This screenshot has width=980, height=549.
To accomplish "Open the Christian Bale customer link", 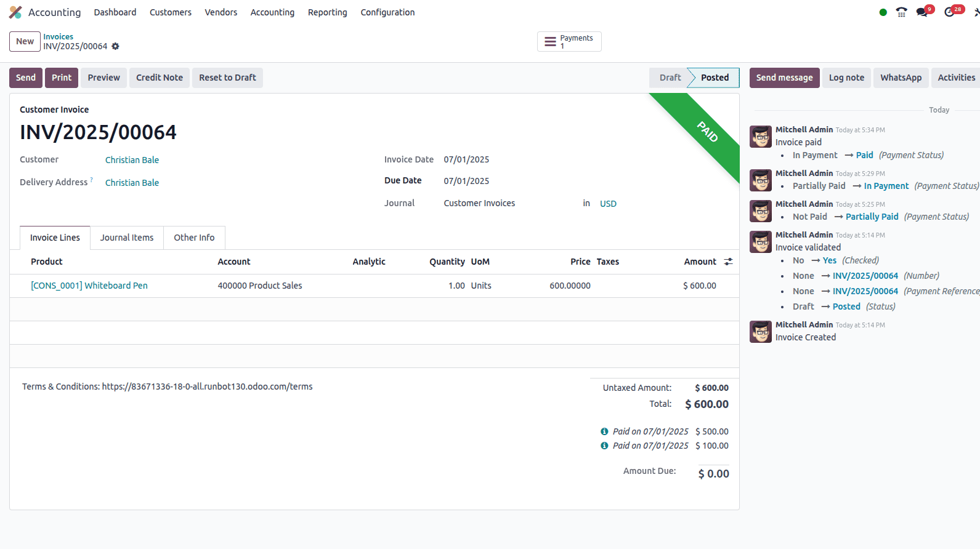I will tap(132, 160).
